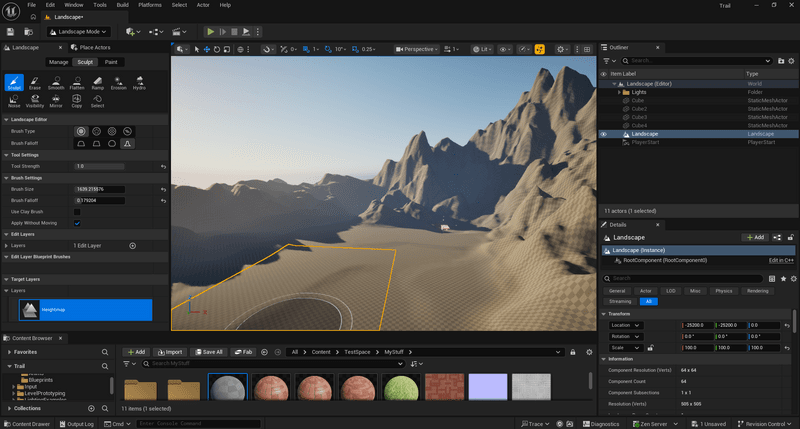This screenshot has height=429, width=800.
Task: Select the Ramp landscape tool
Action: click(97, 83)
